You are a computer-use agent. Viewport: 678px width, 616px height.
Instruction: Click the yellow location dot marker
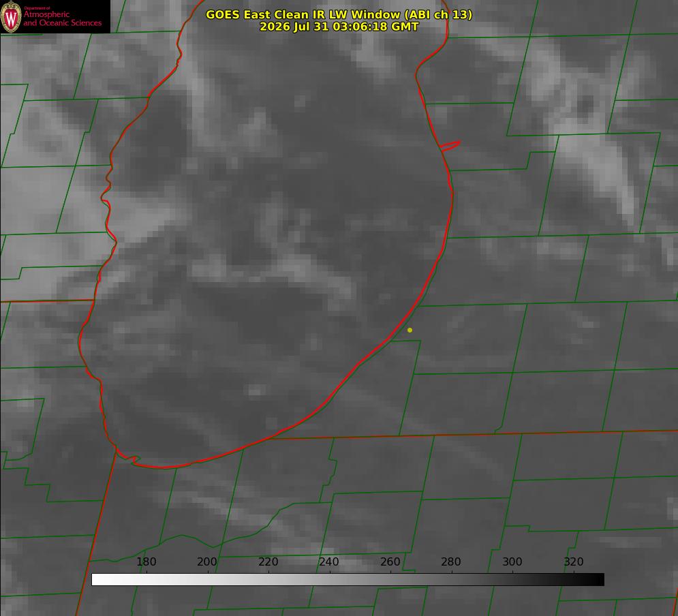(410, 330)
